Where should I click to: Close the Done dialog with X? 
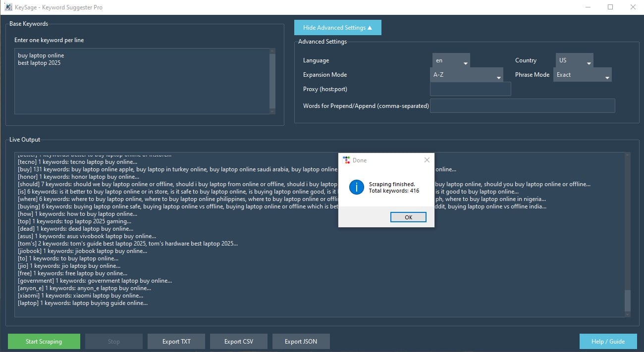427,160
